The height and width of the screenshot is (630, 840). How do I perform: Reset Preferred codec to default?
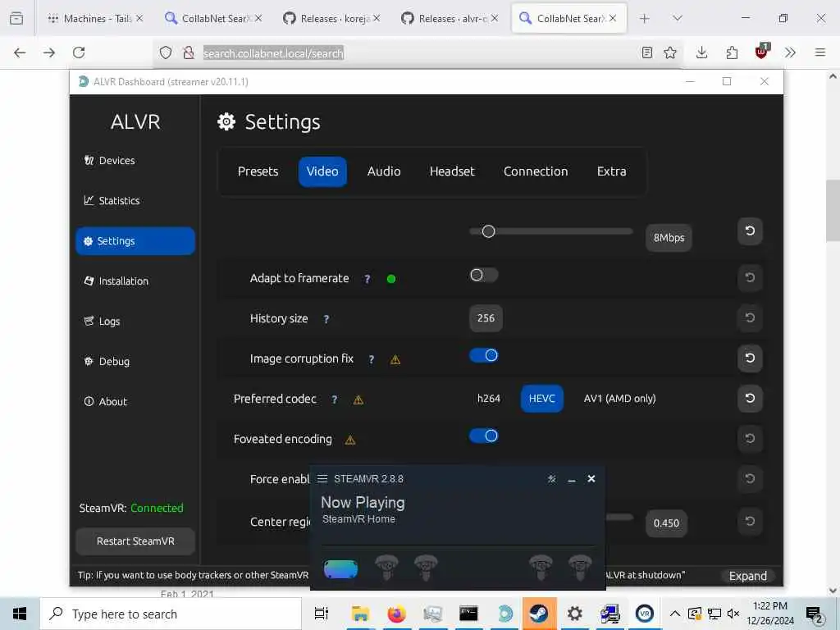click(x=750, y=398)
